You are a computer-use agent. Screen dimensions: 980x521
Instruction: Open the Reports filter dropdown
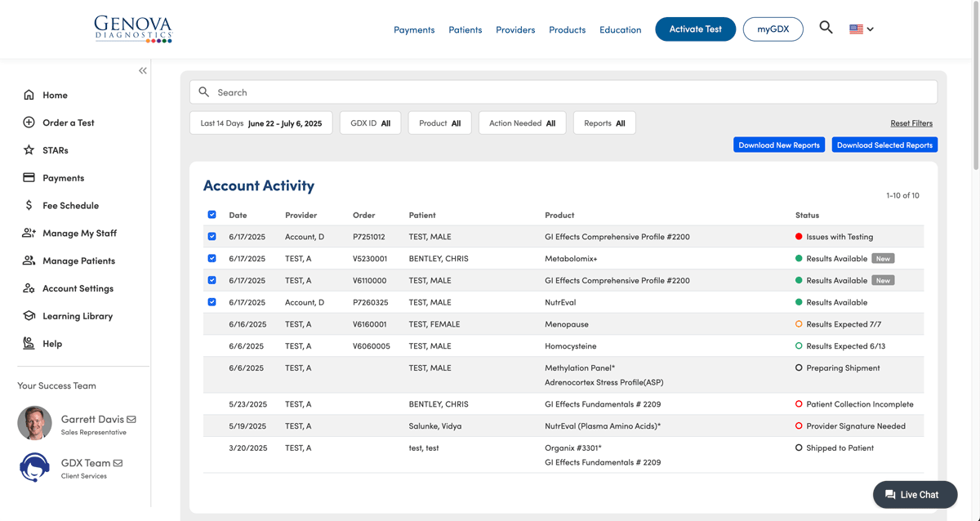[x=604, y=123]
